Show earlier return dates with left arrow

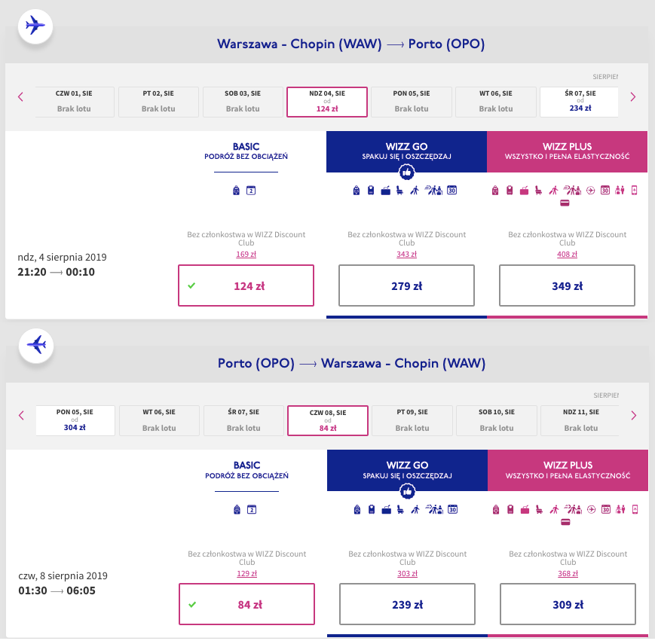point(21,415)
